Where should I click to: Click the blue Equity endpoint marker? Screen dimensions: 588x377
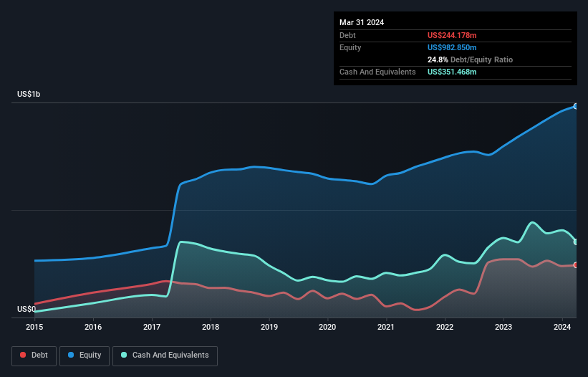coord(576,107)
